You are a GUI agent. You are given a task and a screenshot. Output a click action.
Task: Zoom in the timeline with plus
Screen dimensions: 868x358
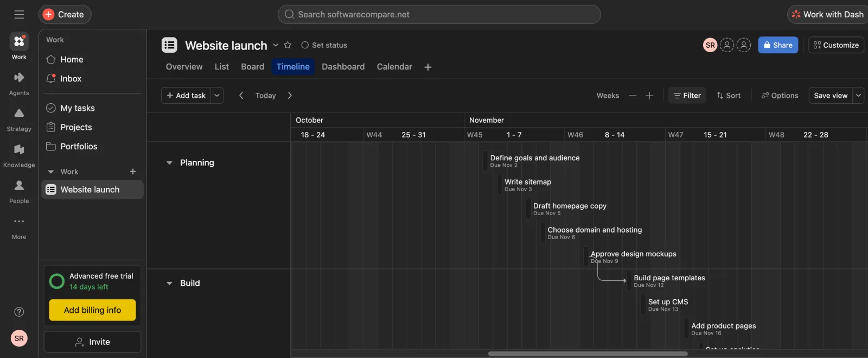coord(649,96)
